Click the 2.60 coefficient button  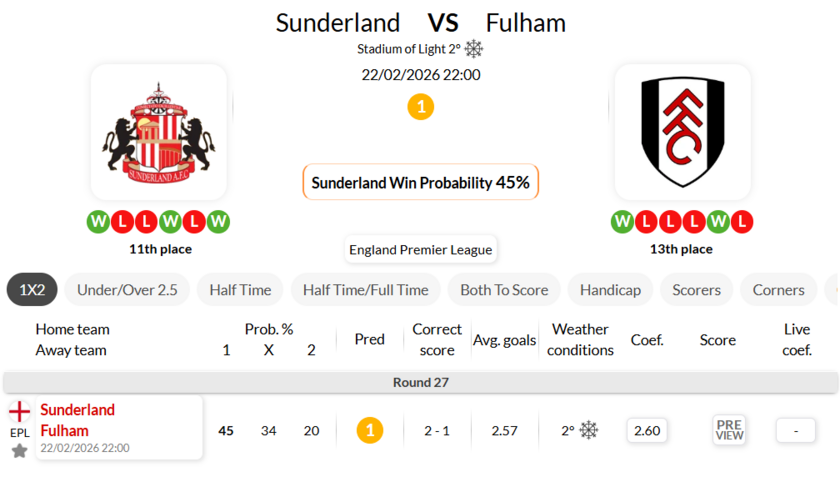click(647, 430)
